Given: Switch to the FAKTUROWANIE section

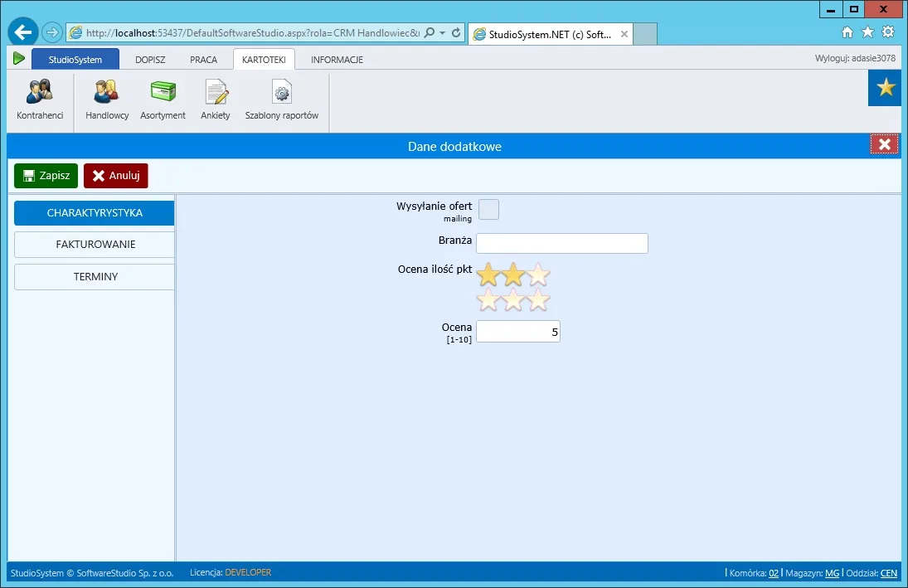Looking at the screenshot, I should click(x=95, y=245).
